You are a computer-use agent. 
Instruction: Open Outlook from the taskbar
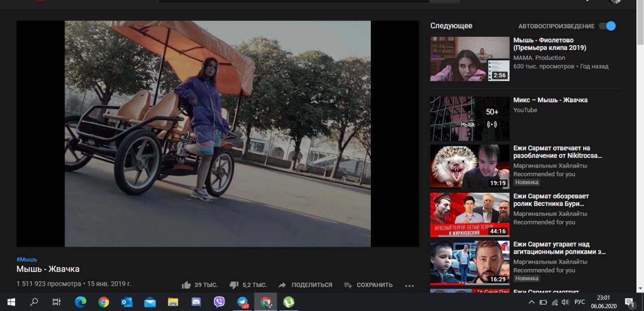point(127,302)
